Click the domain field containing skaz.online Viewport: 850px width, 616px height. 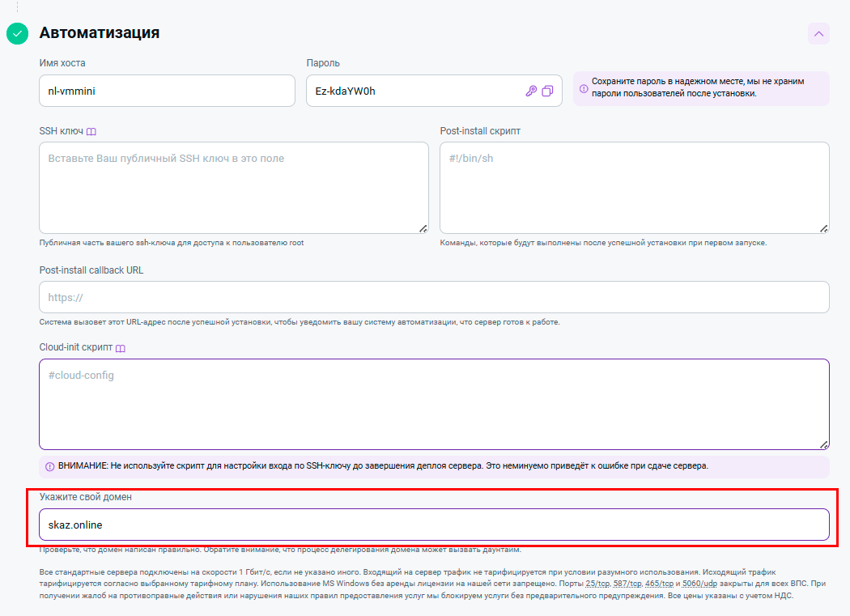pyautogui.click(x=434, y=525)
